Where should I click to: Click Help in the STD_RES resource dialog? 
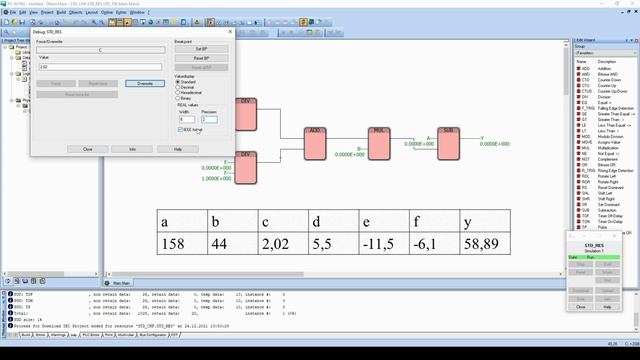[x=607, y=307]
